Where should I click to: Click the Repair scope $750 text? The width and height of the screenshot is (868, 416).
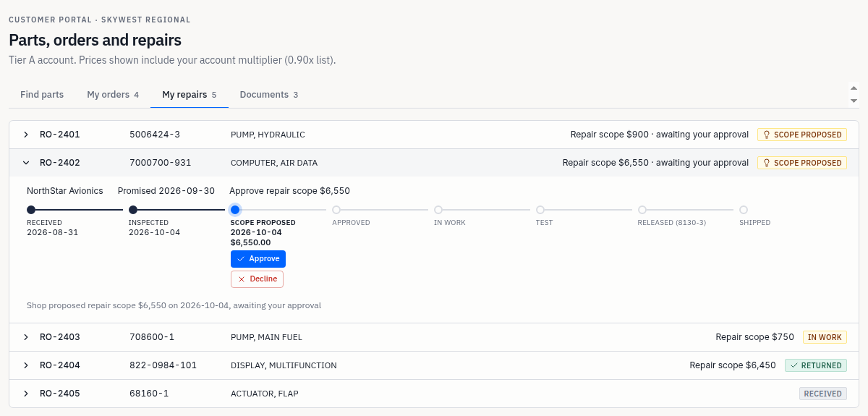[x=755, y=337]
